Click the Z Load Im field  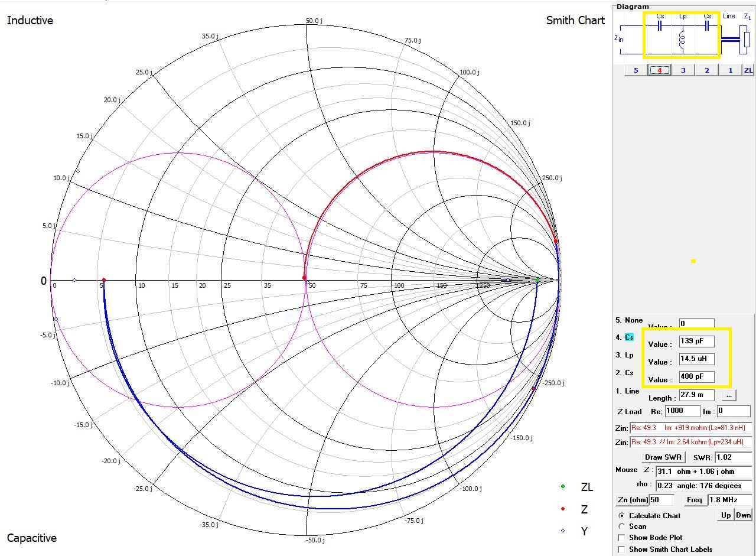coord(734,411)
